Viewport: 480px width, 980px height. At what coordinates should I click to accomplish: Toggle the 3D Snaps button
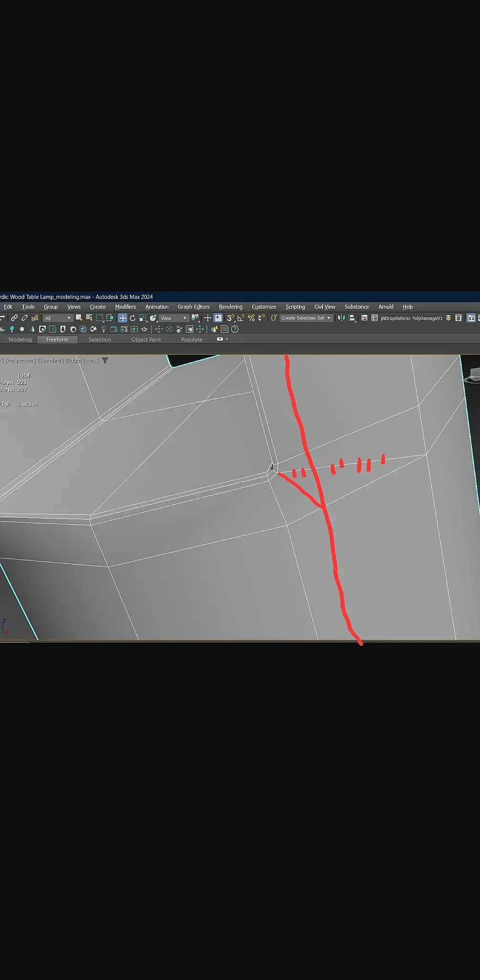[231, 318]
